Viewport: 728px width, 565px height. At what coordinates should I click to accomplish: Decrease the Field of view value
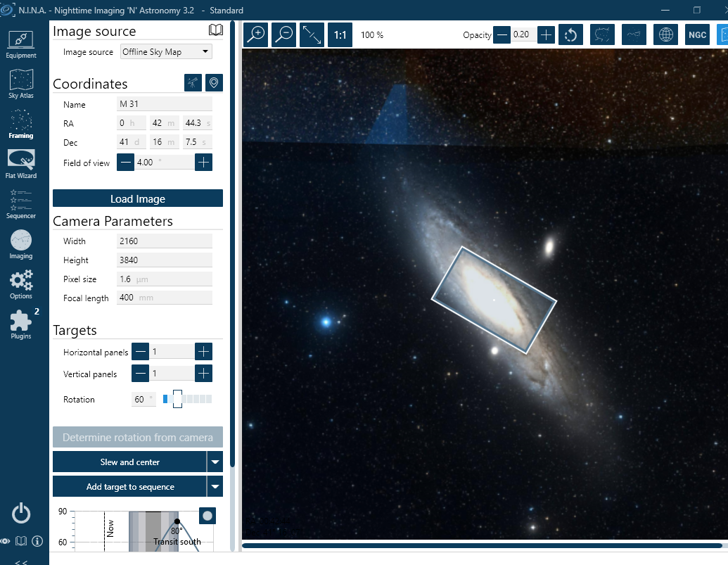(125, 163)
